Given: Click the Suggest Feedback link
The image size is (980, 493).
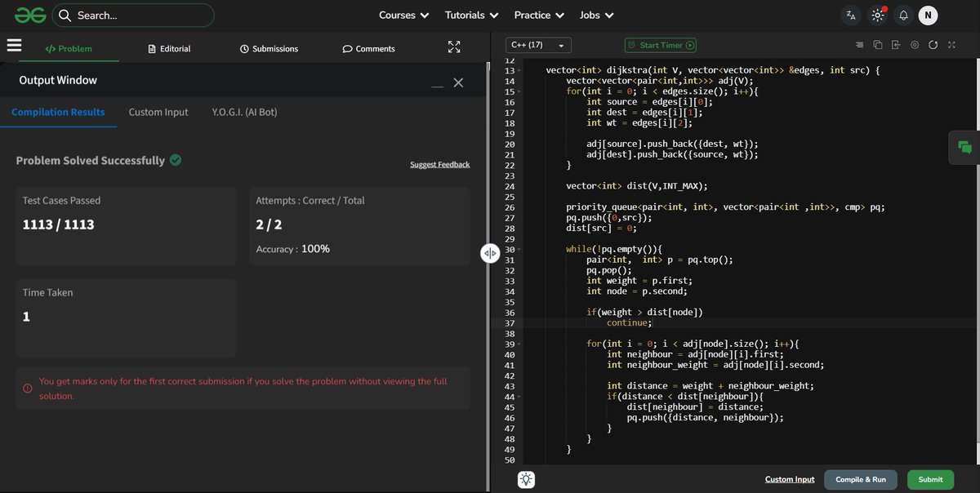Looking at the screenshot, I should (x=439, y=164).
